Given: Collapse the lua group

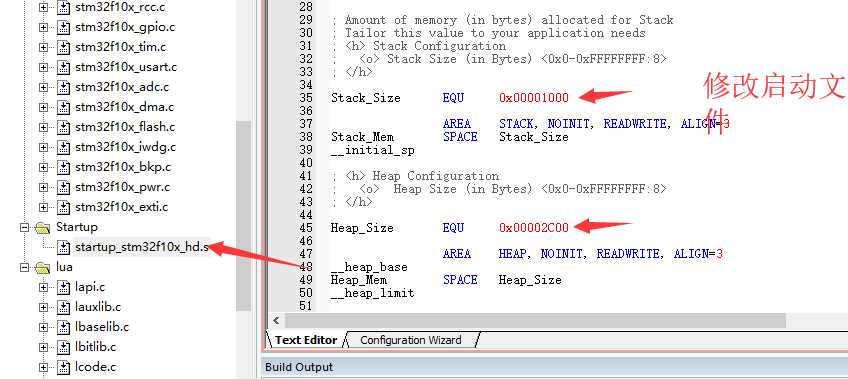Looking at the screenshot, I should (24, 268).
